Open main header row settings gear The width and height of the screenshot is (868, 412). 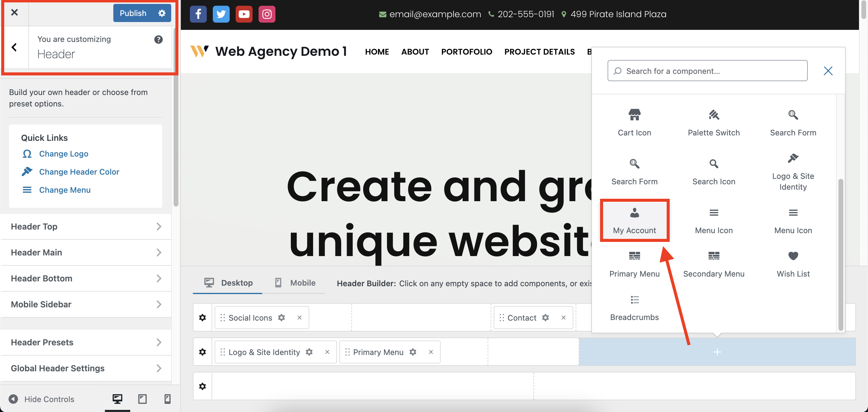[x=203, y=352]
